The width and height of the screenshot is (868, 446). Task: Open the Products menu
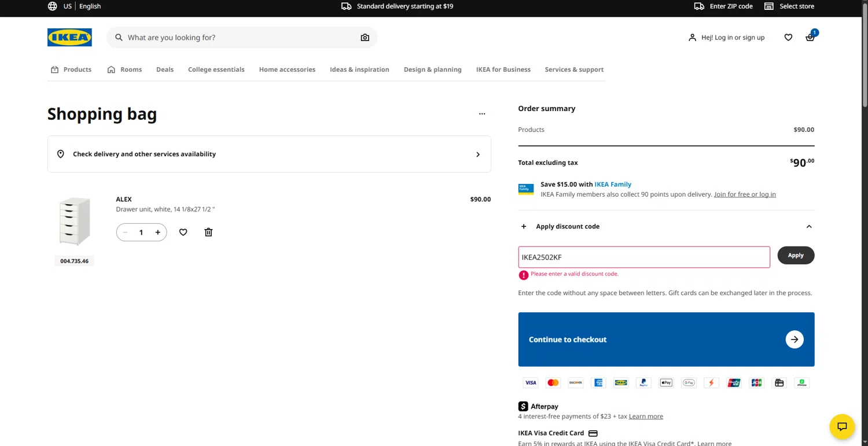coord(71,69)
